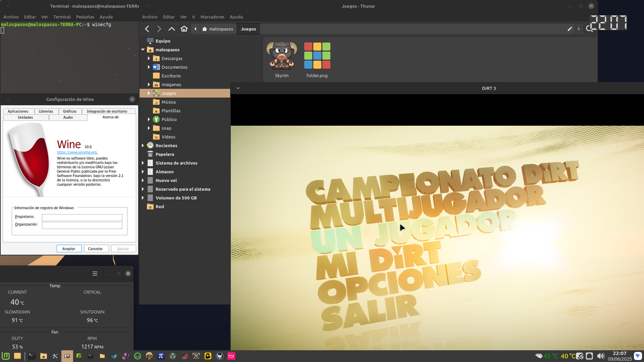Screen dimensions: 644x362
Task: Open the Linux Mint menu on the taskbar
Action: [x=6, y=356]
